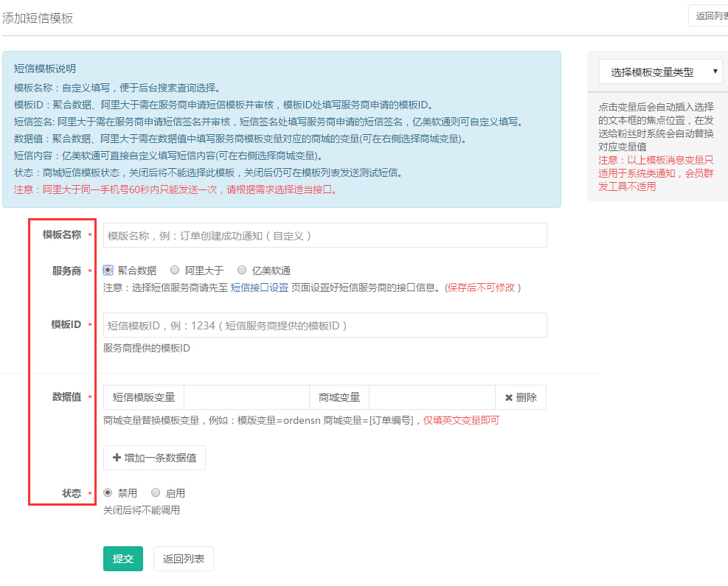Screen dimensions: 728x586
Task: Click the 添加短信模板 page title
Action: [x=38, y=18]
